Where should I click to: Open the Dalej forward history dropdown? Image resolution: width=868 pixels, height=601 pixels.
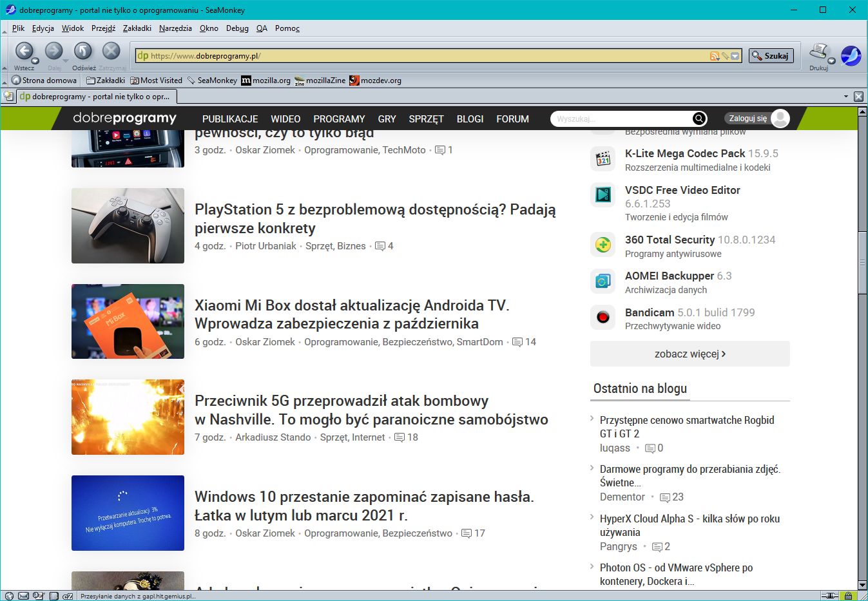64,61
